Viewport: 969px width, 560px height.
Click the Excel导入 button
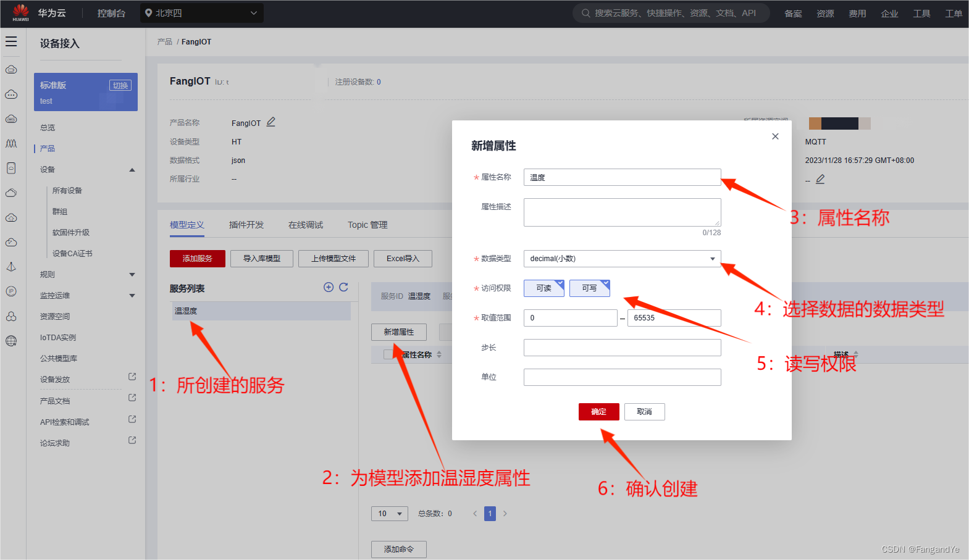click(x=403, y=259)
